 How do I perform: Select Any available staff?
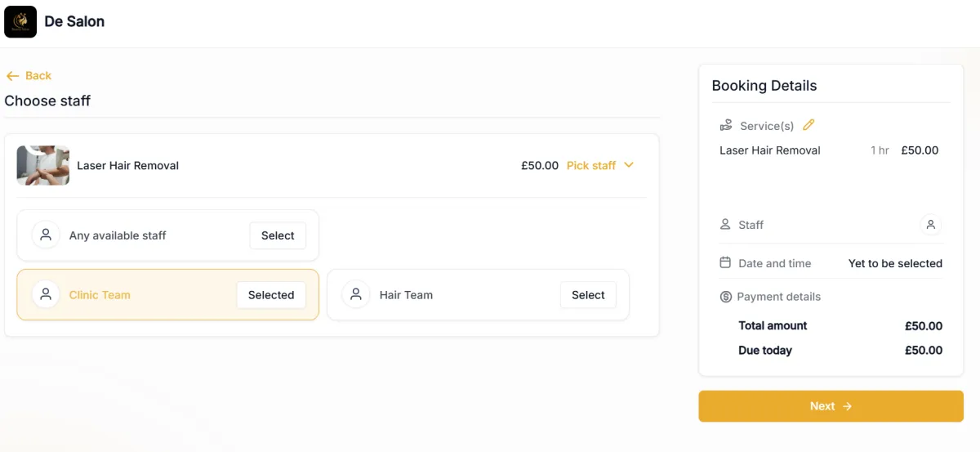click(278, 235)
